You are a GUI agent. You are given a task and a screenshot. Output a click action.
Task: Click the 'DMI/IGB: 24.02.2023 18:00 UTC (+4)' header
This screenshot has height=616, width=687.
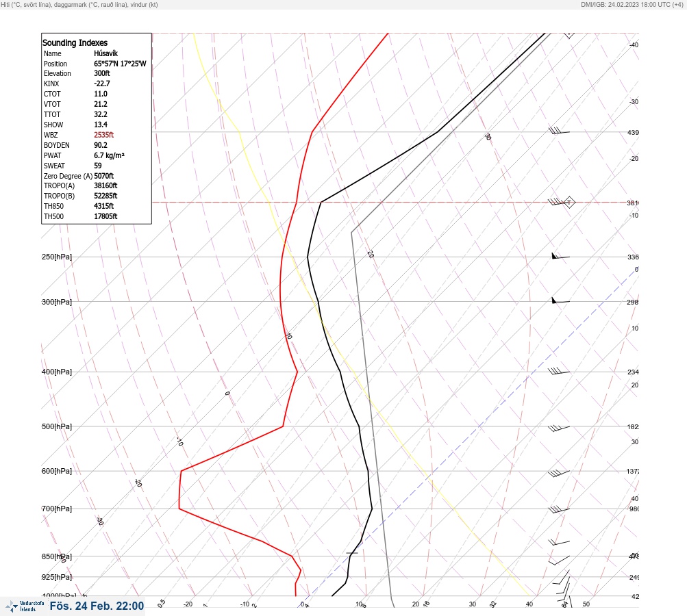pyautogui.click(x=632, y=4)
